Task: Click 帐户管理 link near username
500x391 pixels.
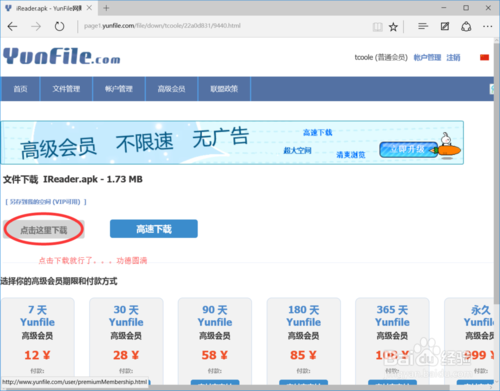Action: click(x=427, y=58)
